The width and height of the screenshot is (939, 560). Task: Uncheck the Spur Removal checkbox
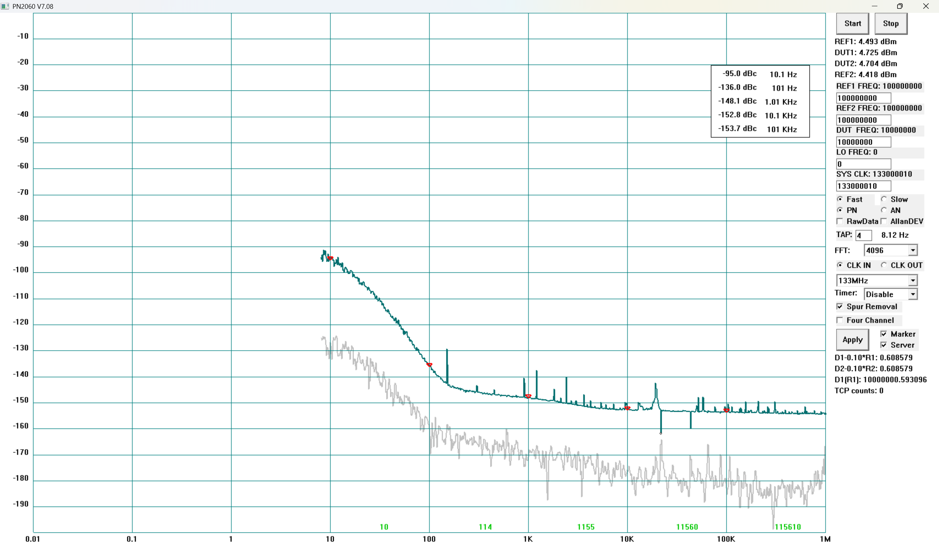[x=840, y=306]
